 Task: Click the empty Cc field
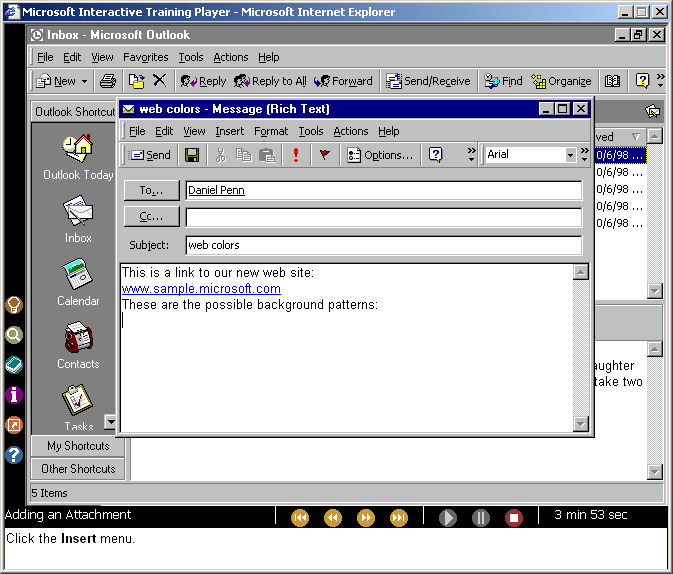pos(384,218)
